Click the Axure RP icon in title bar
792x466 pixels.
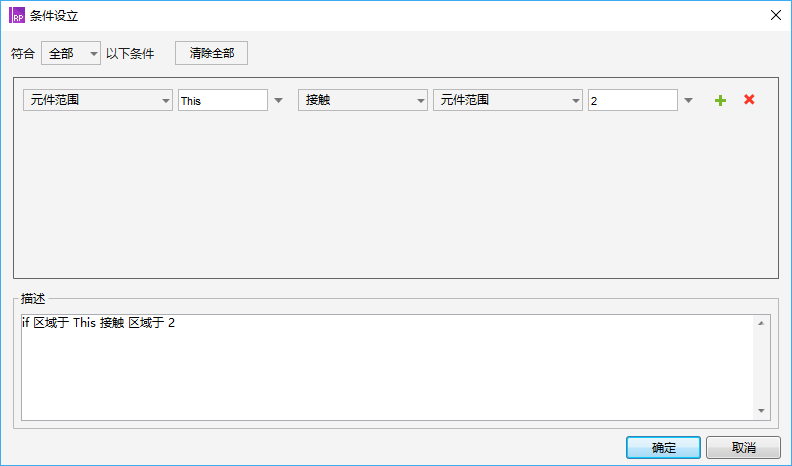click(x=17, y=16)
